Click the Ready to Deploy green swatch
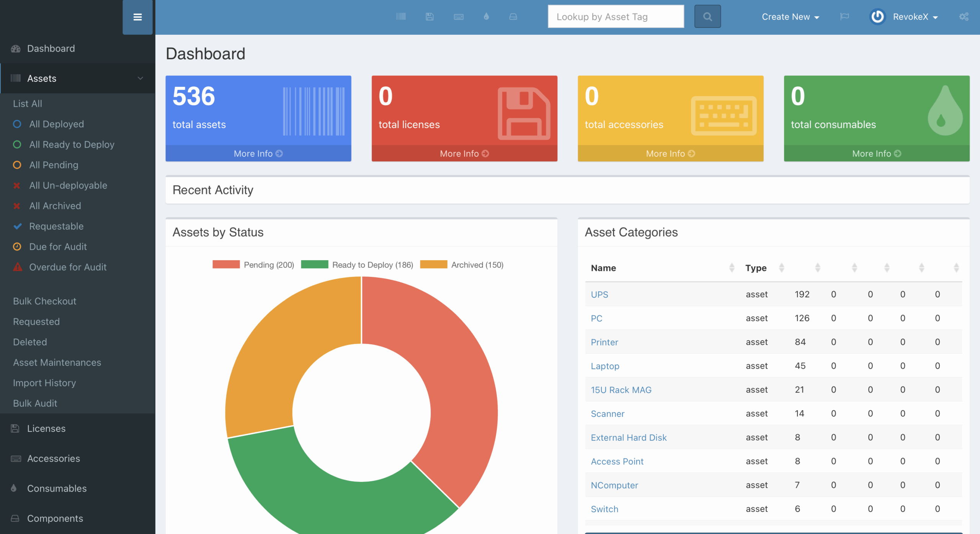 click(314, 265)
